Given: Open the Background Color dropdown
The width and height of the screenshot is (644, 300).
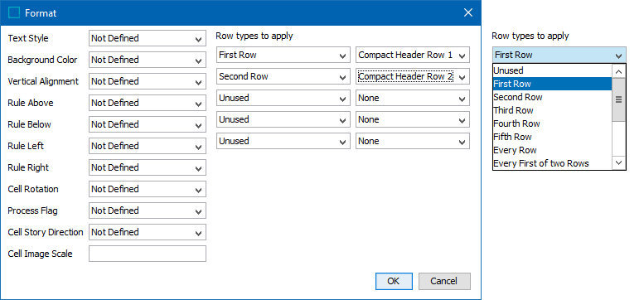Looking at the screenshot, I should pyautogui.click(x=147, y=60).
